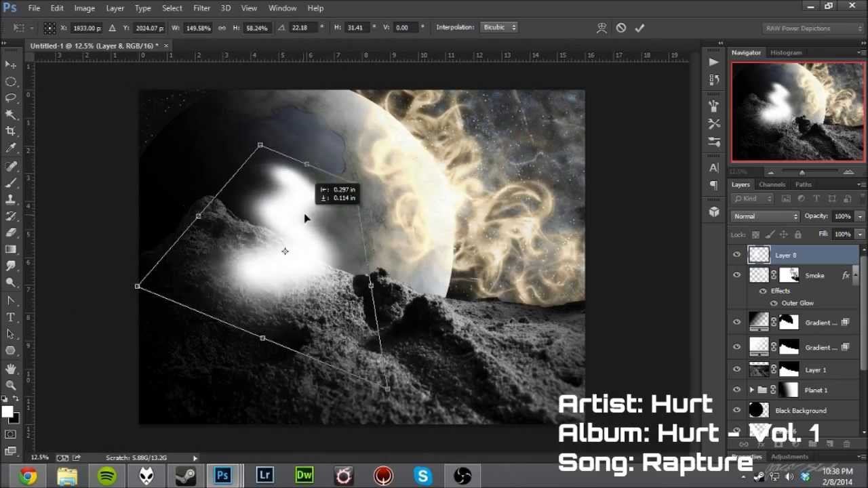Switch to the Paths tab
This screenshot has width=868, height=488.
(804, 184)
